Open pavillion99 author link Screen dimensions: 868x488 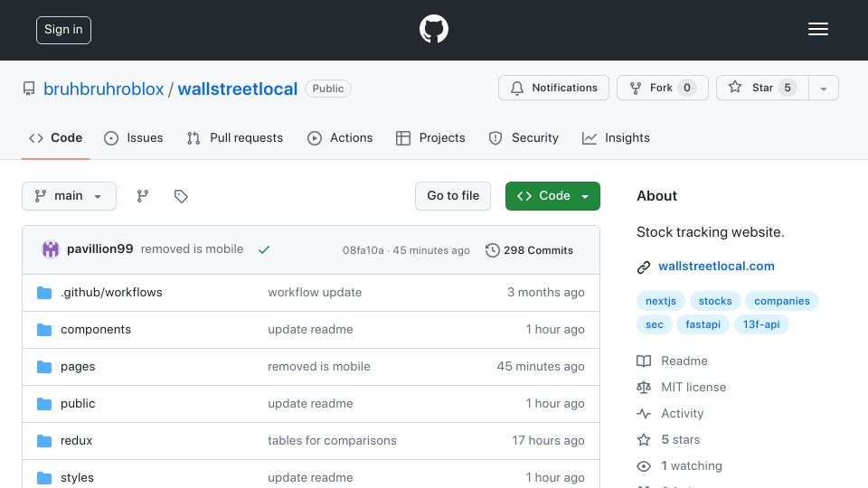pyautogui.click(x=99, y=249)
